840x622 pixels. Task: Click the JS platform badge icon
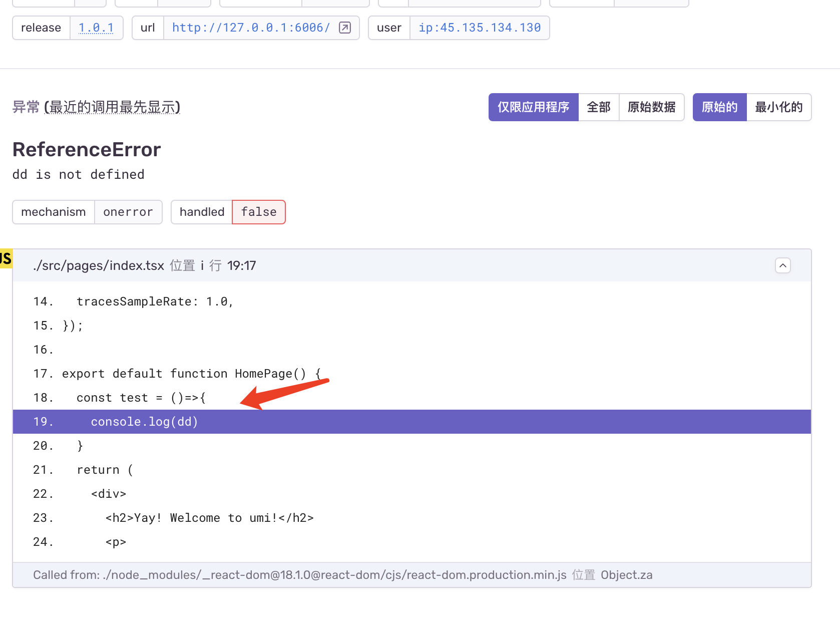pos(6,258)
